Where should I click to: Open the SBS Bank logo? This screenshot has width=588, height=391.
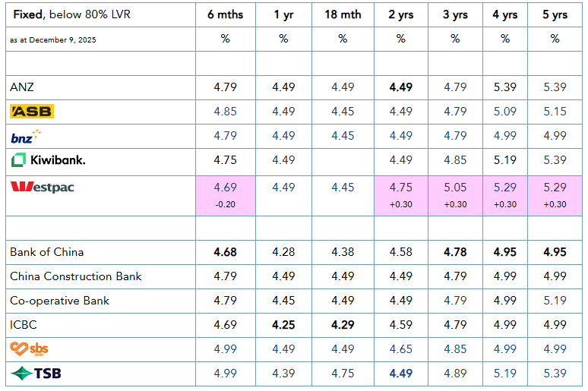[x=30, y=349]
